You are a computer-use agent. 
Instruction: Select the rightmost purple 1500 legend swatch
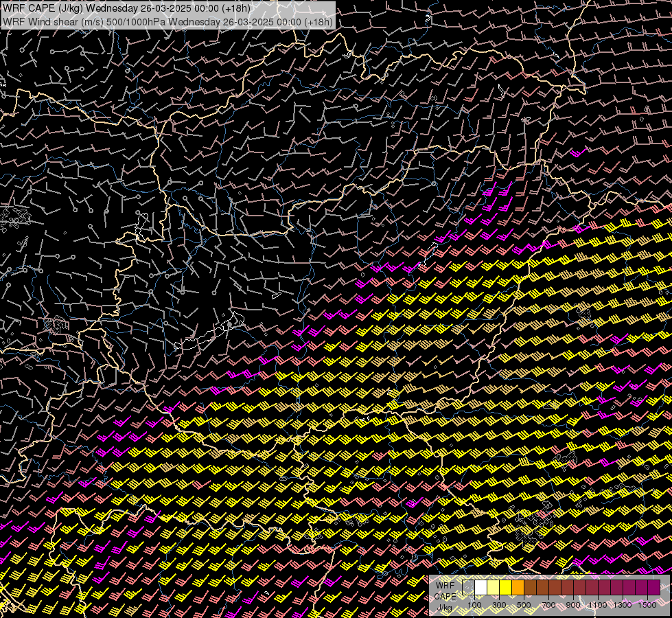(x=654, y=588)
